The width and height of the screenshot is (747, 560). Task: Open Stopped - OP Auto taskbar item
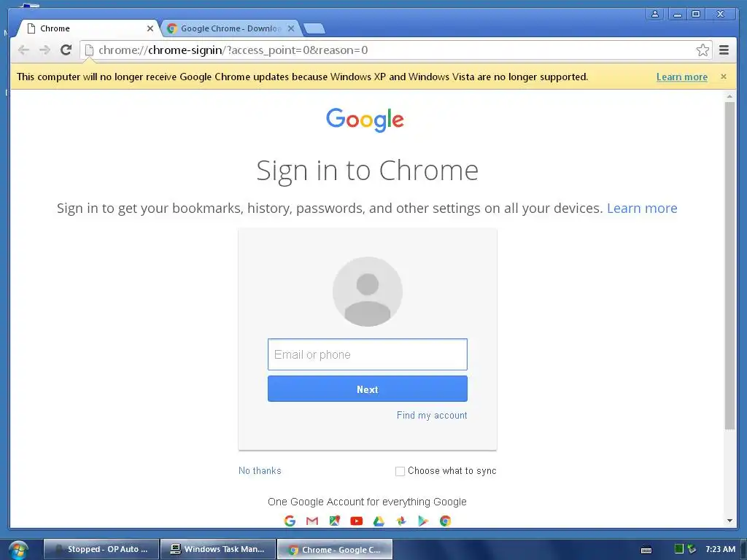pos(101,549)
